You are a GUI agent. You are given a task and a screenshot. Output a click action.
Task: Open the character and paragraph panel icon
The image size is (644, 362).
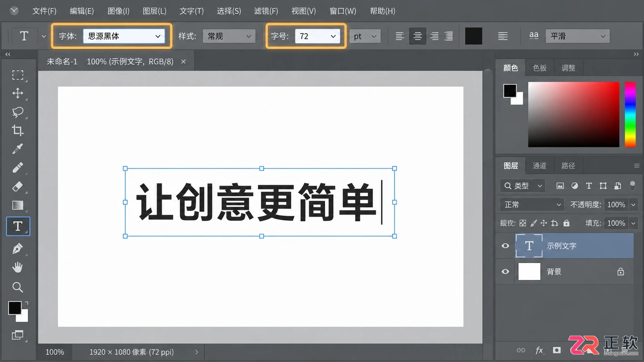coord(503,36)
